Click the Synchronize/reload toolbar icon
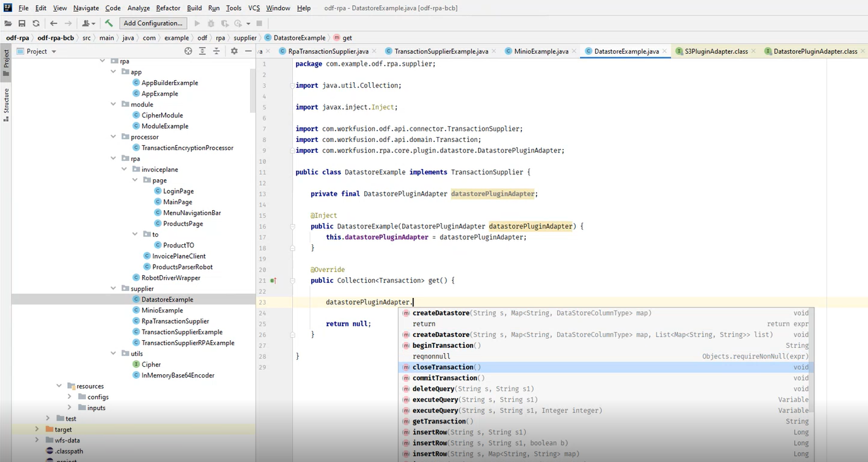Screen dimensions: 868x462 [36, 23]
